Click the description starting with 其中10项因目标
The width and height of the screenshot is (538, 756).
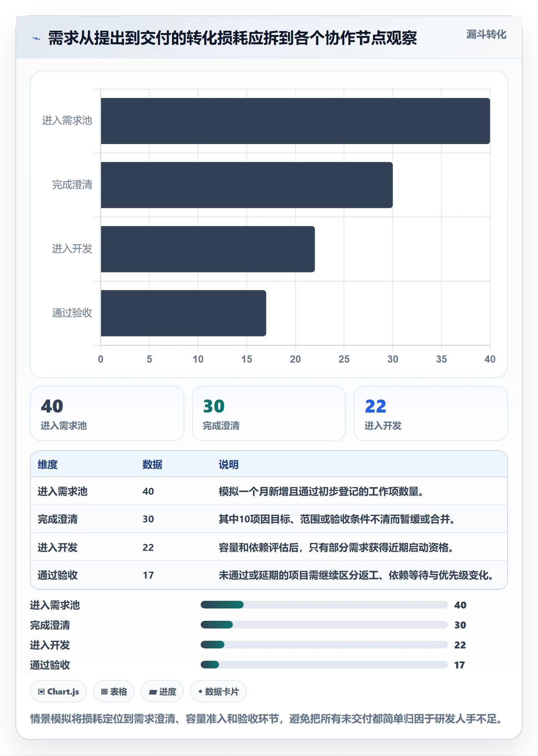tap(337, 519)
